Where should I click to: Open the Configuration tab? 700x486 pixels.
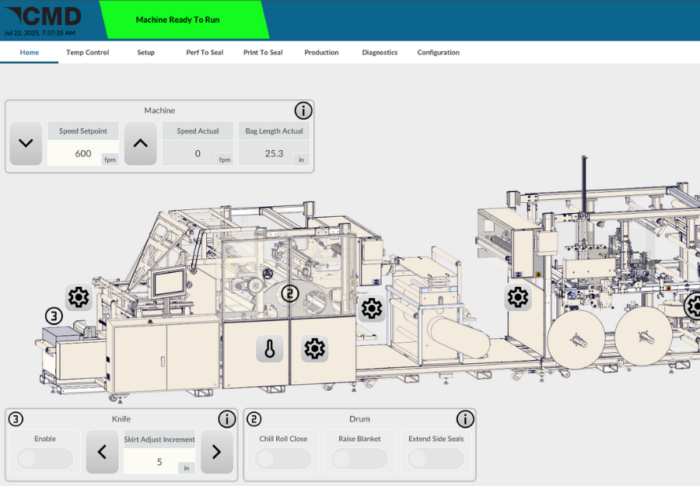pyautogui.click(x=438, y=52)
